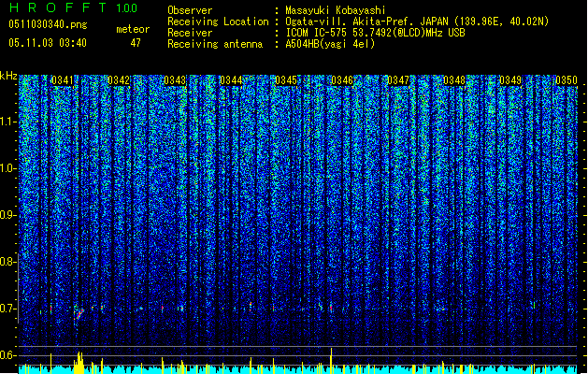Image resolution: width=588 pixels, height=374 pixels.
Task: Click the red meteor echo streak after 0341
Action: pos(79,313)
